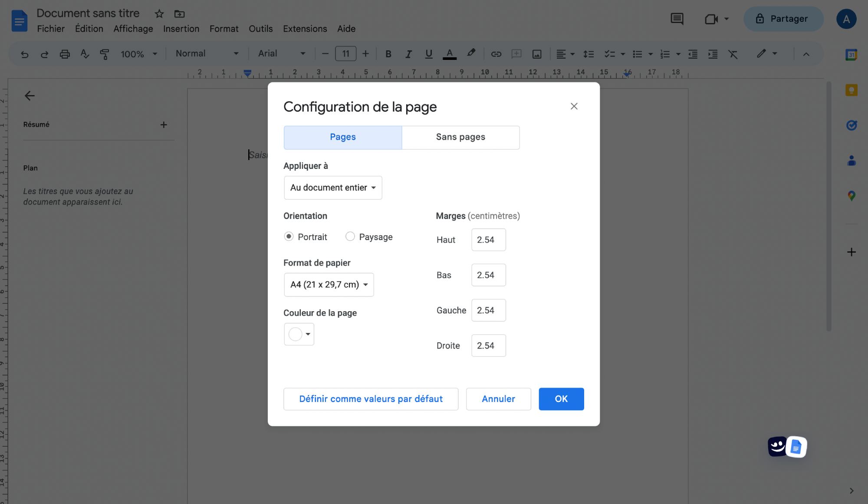Image resolution: width=868 pixels, height=504 pixels.
Task: Open the A4 paper format dropdown
Action: [329, 285]
